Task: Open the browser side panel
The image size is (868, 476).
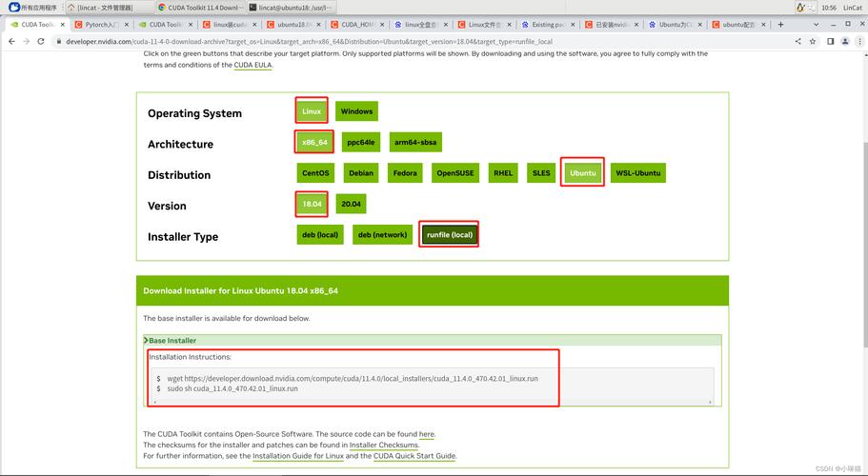Action: pyautogui.click(x=830, y=42)
